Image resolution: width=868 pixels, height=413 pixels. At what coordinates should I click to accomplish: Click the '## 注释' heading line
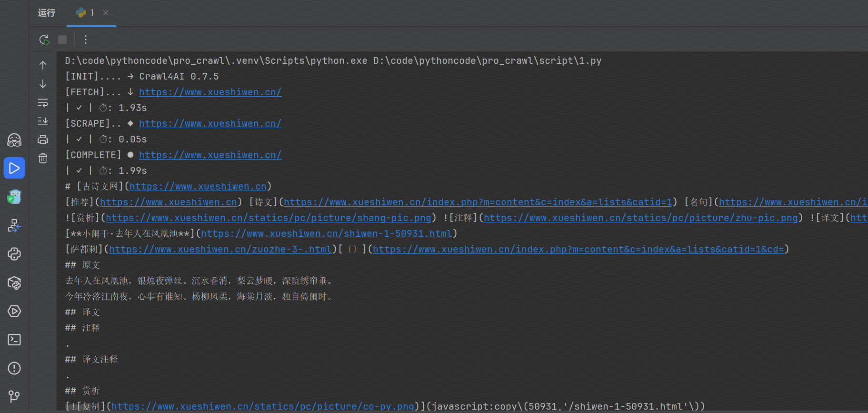click(82, 328)
